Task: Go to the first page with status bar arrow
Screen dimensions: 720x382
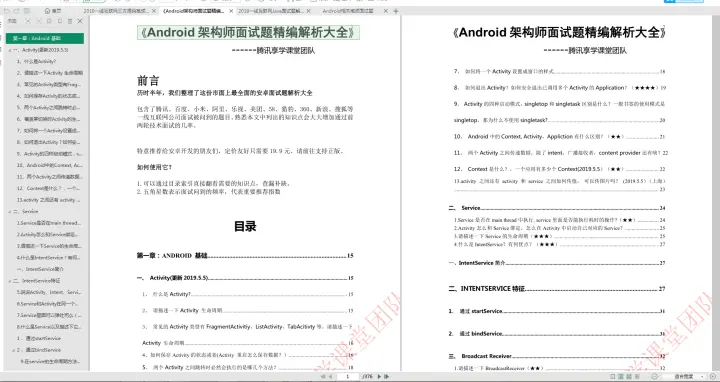Action: coord(322,376)
